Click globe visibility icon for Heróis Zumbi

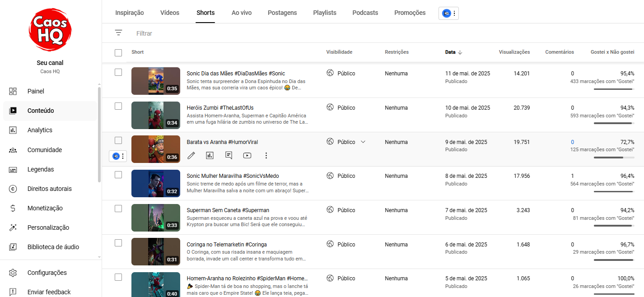point(330,107)
